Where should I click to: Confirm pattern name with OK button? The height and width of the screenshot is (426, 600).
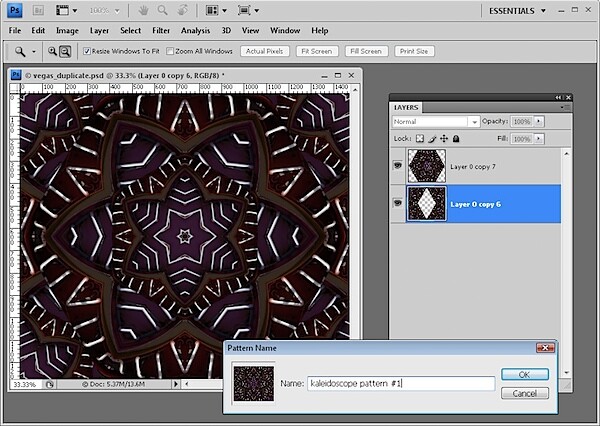(x=525, y=374)
